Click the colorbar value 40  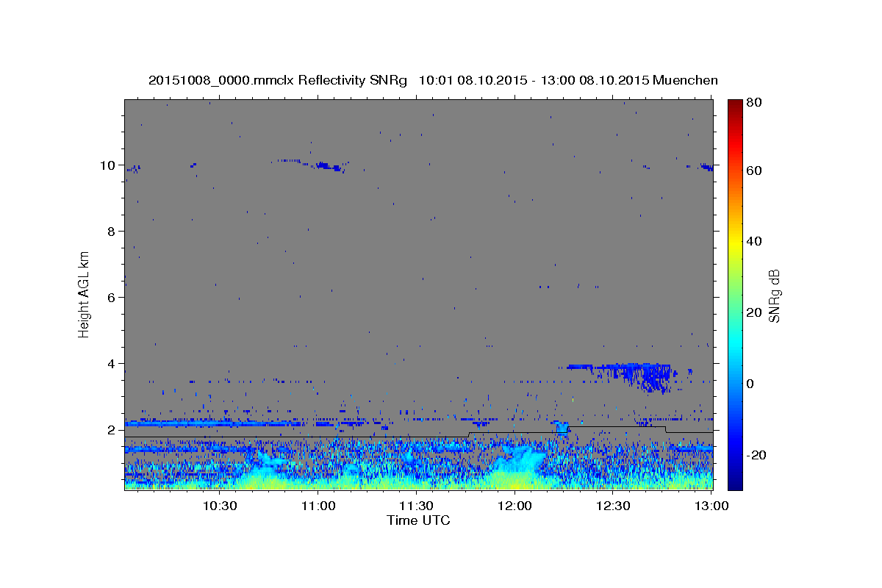point(753,242)
